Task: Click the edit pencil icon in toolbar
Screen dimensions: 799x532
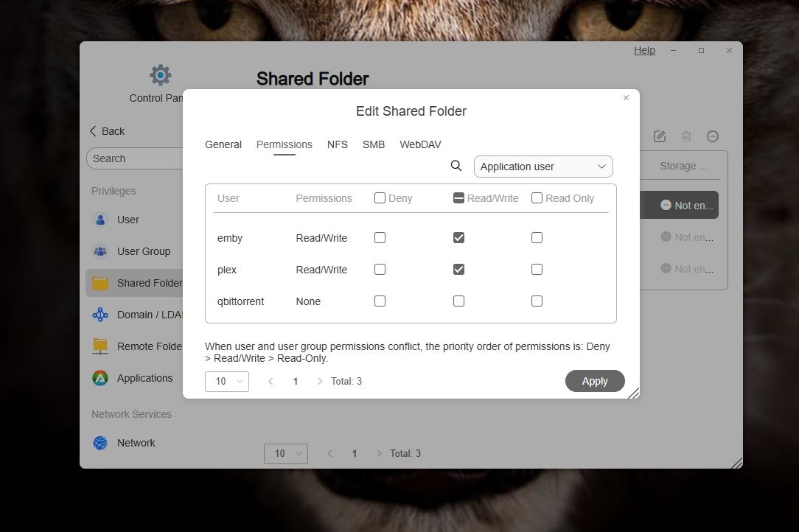Action: click(660, 136)
